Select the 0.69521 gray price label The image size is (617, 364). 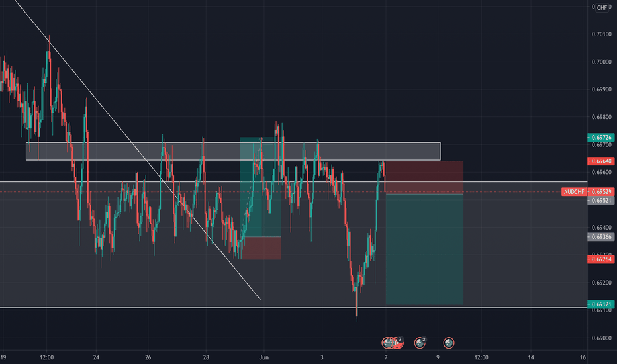[x=601, y=201]
